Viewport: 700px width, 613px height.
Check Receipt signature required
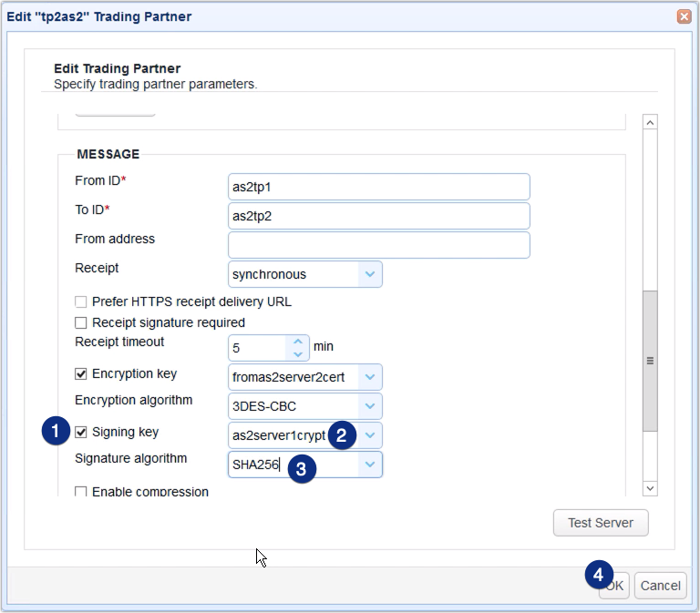pos(81,322)
